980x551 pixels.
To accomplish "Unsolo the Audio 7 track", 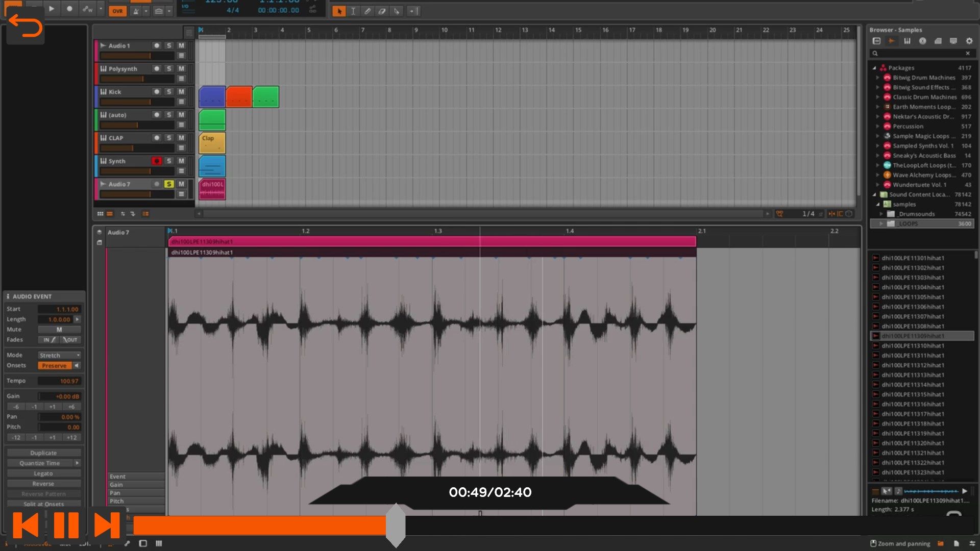I will click(169, 184).
